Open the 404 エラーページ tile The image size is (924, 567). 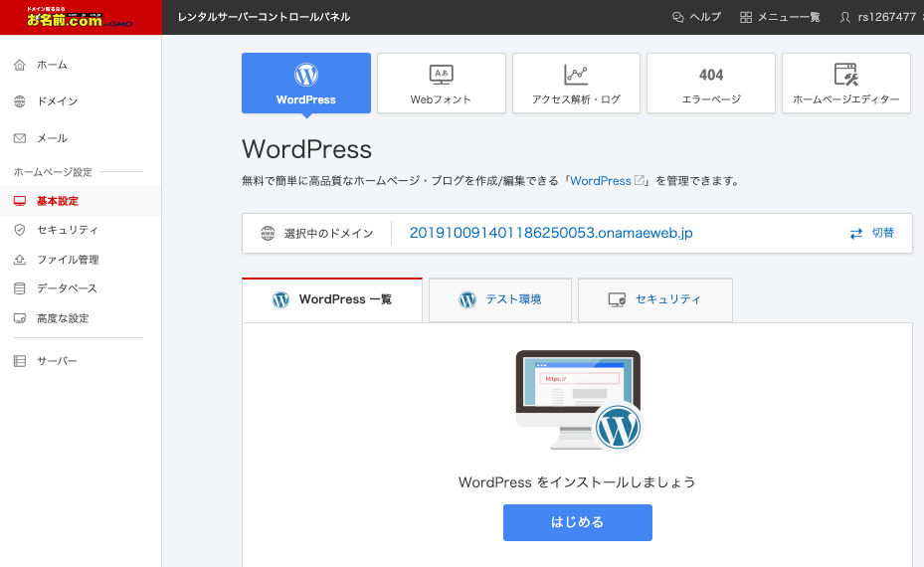tap(711, 84)
